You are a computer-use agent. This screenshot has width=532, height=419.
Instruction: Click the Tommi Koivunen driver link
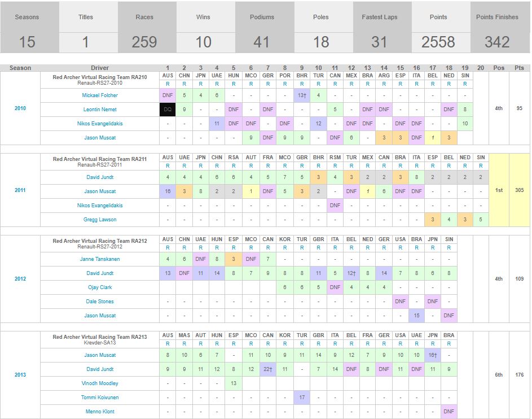coord(100,398)
